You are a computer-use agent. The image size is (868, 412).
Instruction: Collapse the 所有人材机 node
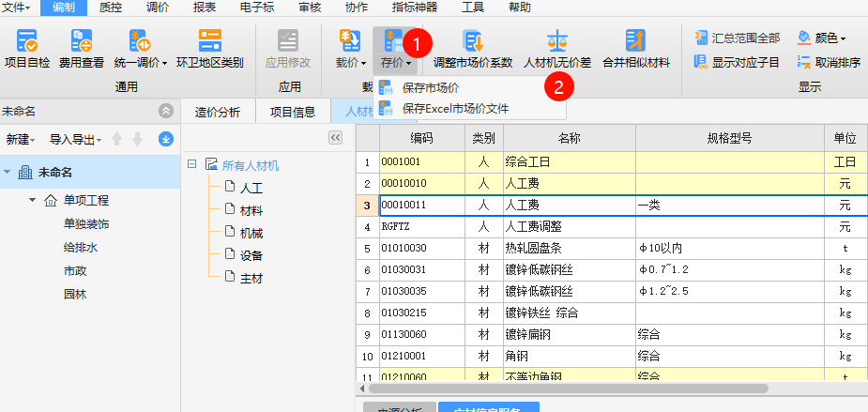192,164
